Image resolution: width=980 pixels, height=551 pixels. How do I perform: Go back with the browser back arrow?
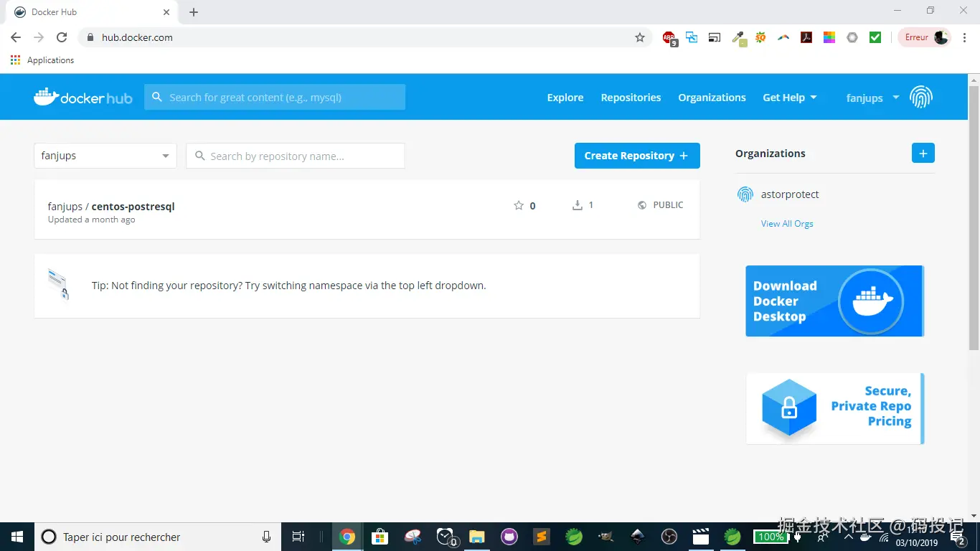[x=16, y=37]
